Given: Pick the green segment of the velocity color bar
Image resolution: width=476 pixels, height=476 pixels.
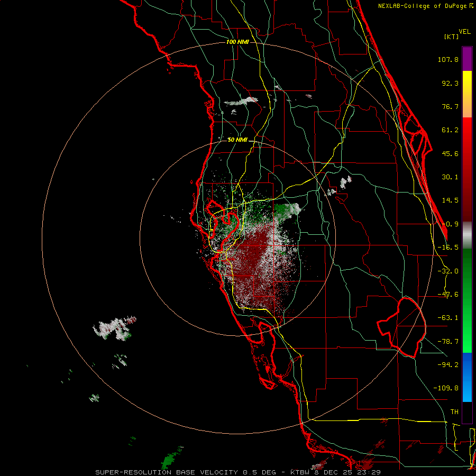Looking at the screenshot, I should pyautogui.click(x=467, y=300).
